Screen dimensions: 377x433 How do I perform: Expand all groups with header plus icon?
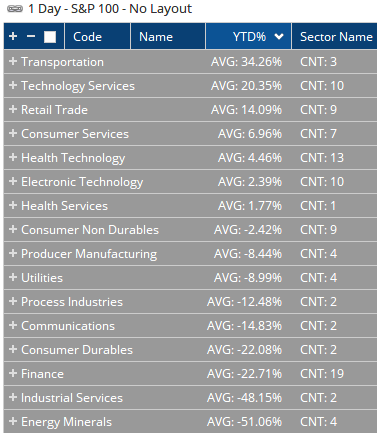tap(13, 36)
